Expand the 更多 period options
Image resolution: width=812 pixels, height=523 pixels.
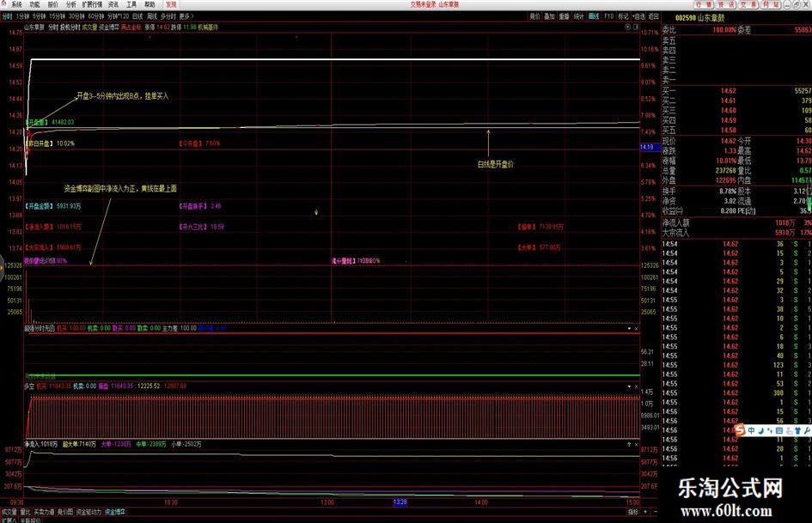click(x=186, y=16)
